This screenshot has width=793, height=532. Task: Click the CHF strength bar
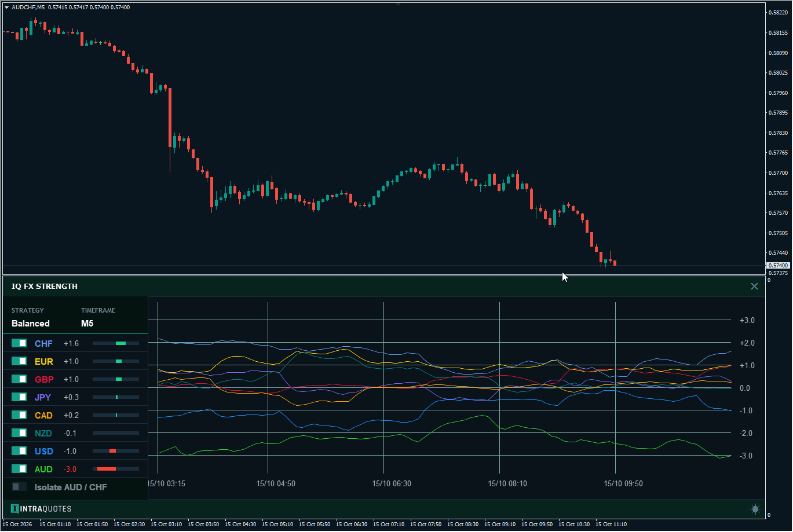tap(116, 343)
